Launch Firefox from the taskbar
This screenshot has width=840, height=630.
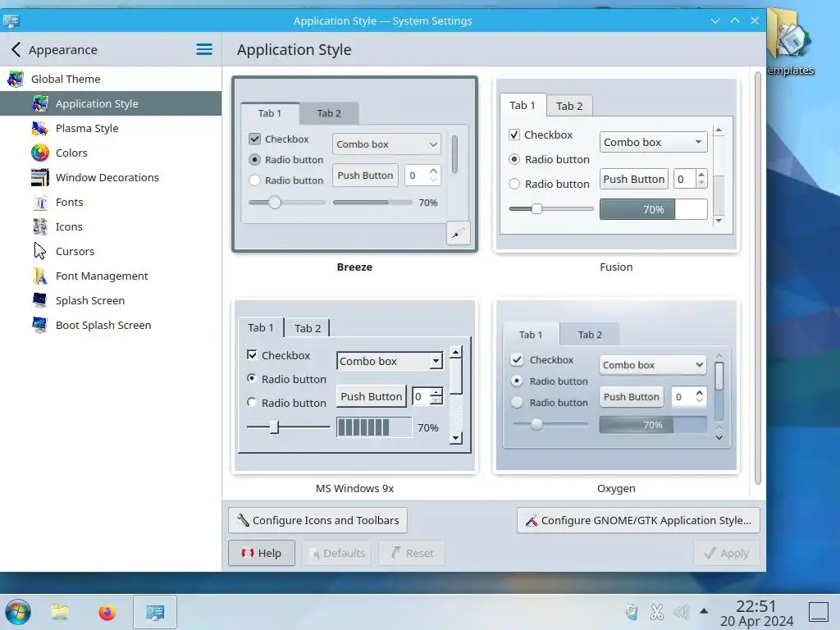pos(107,612)
